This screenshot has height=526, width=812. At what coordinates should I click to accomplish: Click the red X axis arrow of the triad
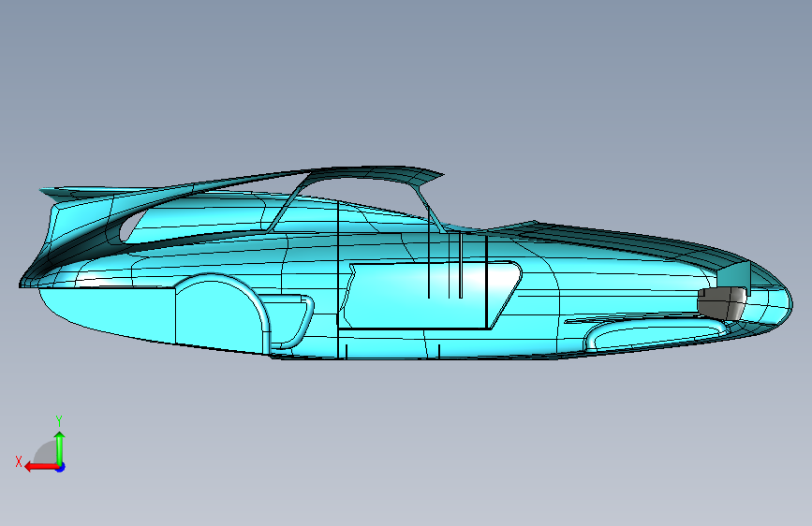(x=41, y=467)
